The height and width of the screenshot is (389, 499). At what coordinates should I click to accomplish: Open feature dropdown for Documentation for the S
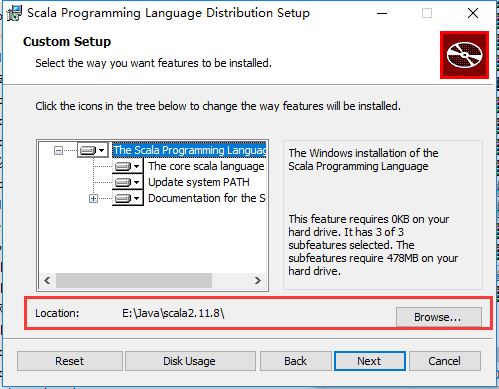(x=127, y=198)
